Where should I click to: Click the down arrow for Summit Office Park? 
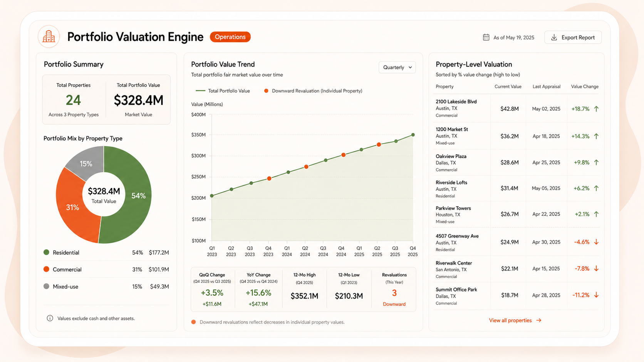pos(596,295)
